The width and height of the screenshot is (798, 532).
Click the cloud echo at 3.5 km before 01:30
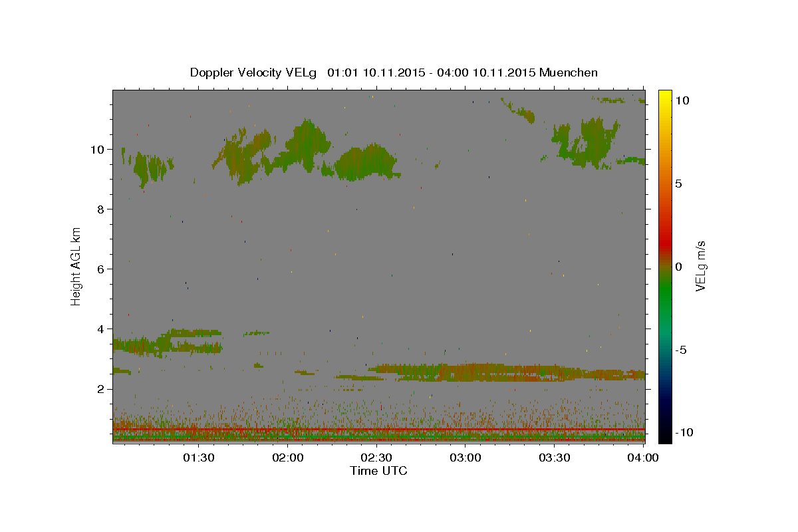click(x=166, y=344)
